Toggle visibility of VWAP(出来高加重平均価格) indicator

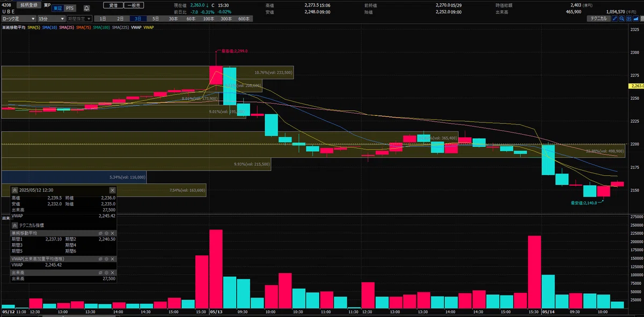100,259
